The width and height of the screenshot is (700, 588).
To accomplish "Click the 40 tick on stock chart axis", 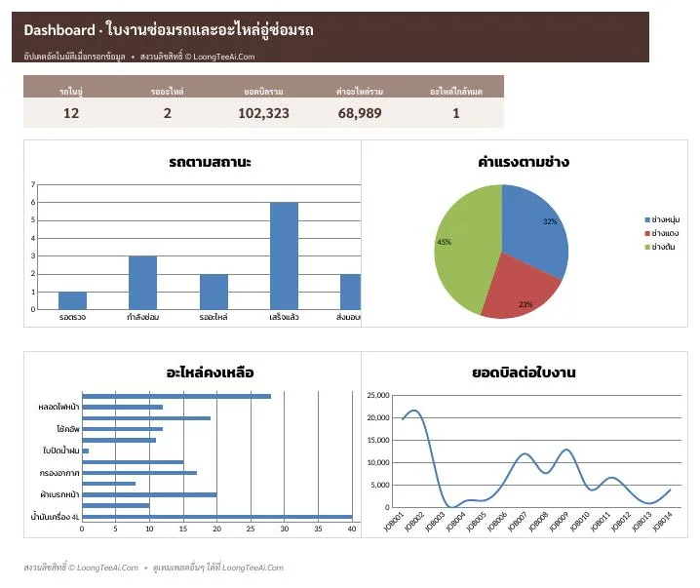I will pyautogui.click(x=352, y=529).
